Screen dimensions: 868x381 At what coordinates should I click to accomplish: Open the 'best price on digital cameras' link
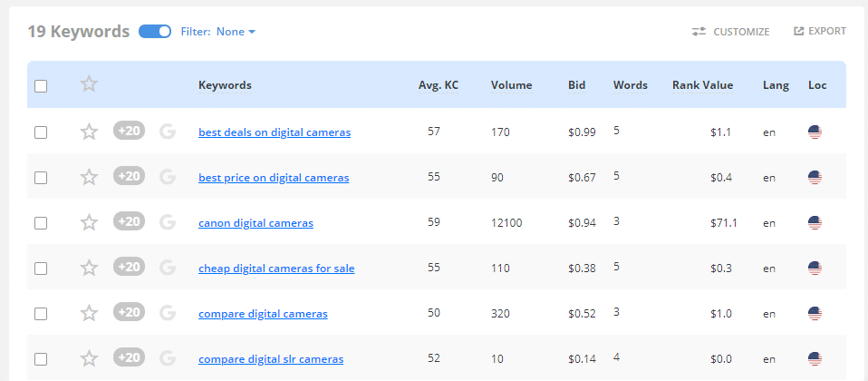point(274,178)
